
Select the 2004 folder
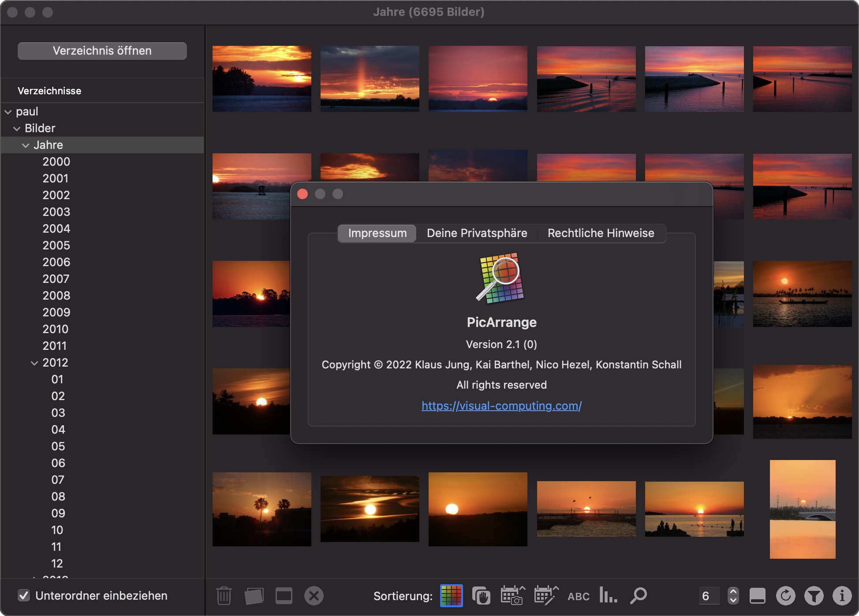[56, 229]
